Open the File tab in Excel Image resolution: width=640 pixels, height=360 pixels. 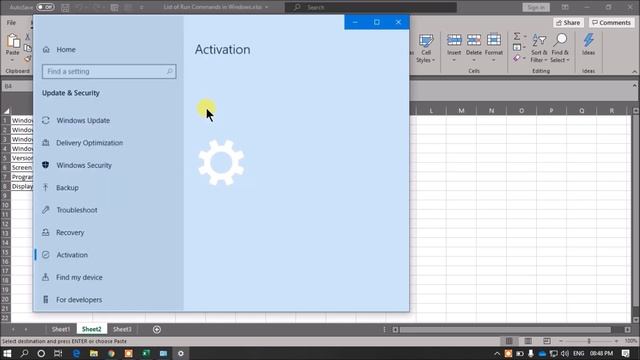point(11,23)
